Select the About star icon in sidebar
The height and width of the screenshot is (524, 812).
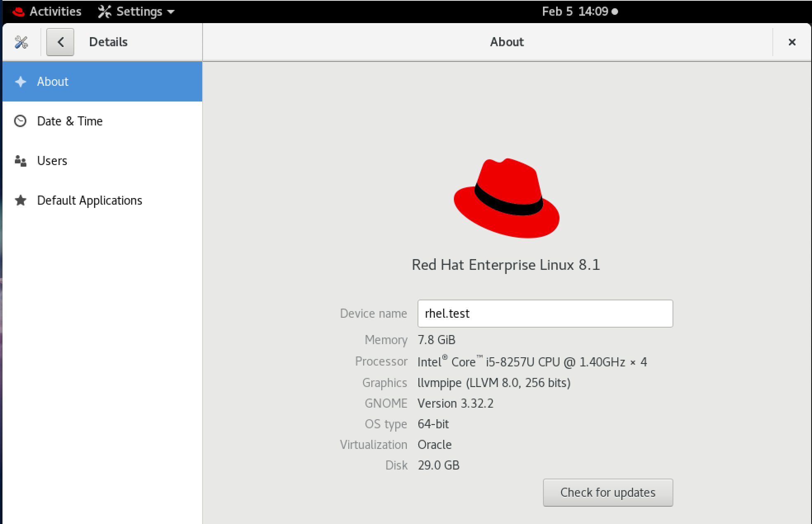pos(20,82)
